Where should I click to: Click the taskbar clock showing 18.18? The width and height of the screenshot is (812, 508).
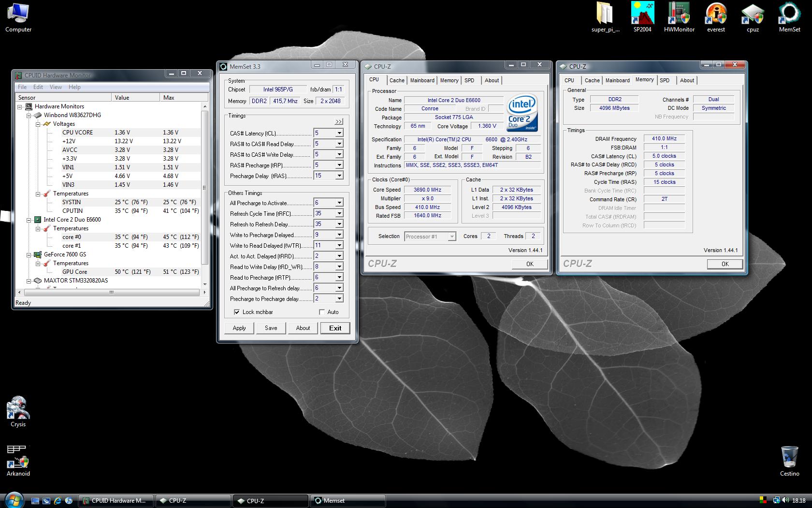click(x=798, y=501)
